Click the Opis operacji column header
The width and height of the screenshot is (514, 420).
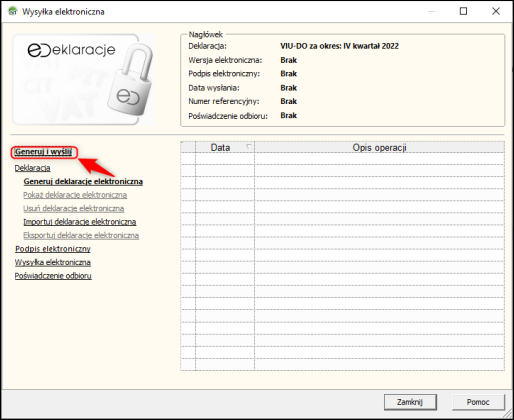coord(379,148)
